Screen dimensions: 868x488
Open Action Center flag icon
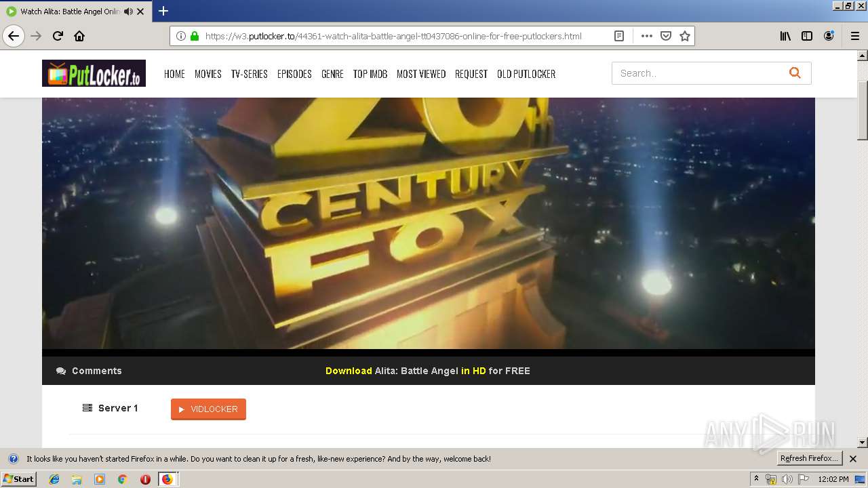804,479
